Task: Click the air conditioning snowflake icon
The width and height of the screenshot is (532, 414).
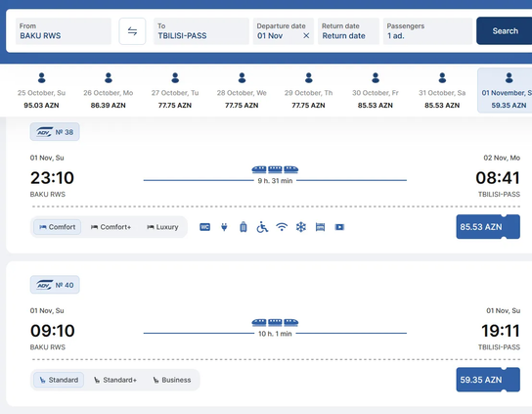Action: tap(301, 227)
